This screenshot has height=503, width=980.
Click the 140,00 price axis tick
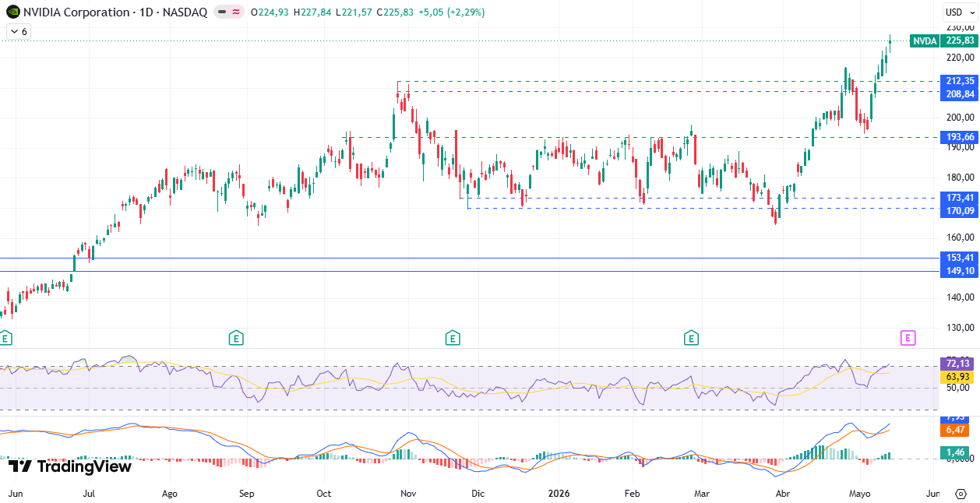click(x=960, y=297)
